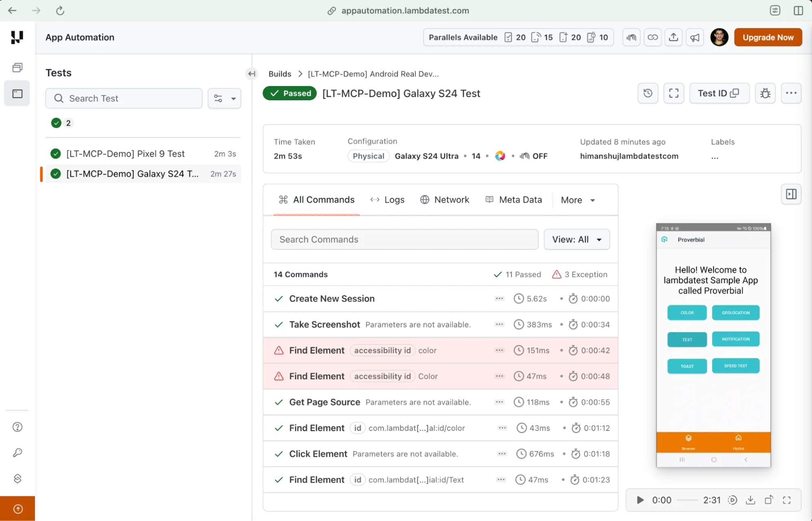Open help question mark icon

coord(17,427)
